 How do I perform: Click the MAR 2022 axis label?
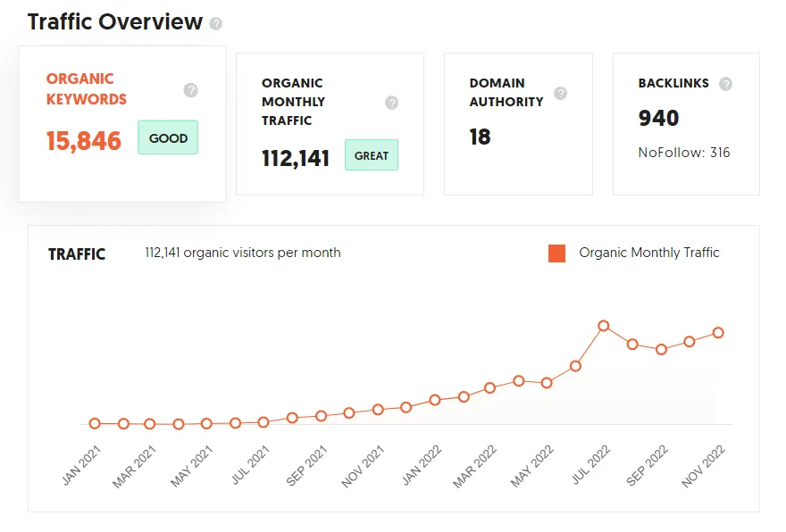pyautogui.click(x=474, y=466)
